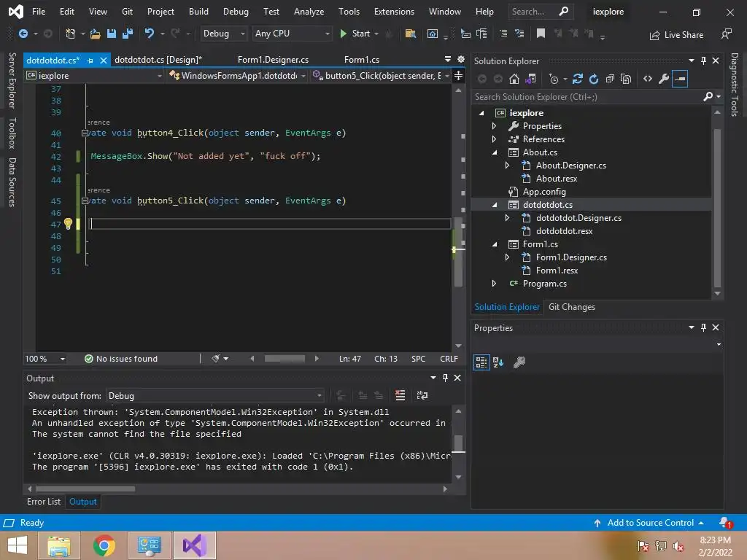Click the Property Pages wrench in Properties
This screenshot has width=747, height=560.
click(519, 362)
